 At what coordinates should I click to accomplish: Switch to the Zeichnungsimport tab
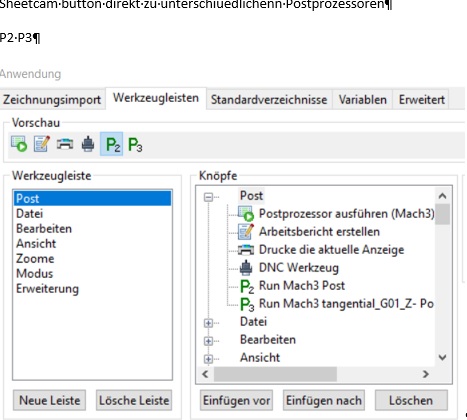(x=52, y=100)
